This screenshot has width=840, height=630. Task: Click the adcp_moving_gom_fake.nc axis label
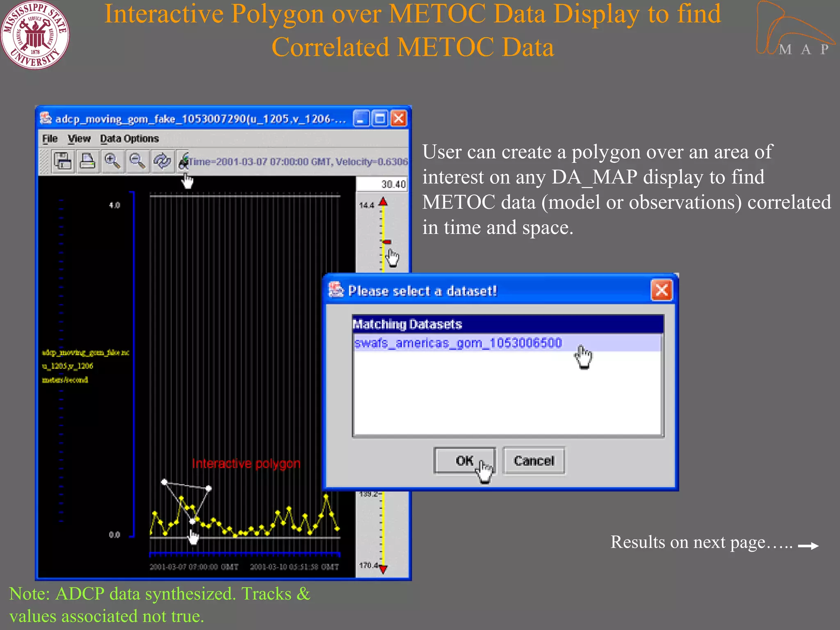point(85,352)
